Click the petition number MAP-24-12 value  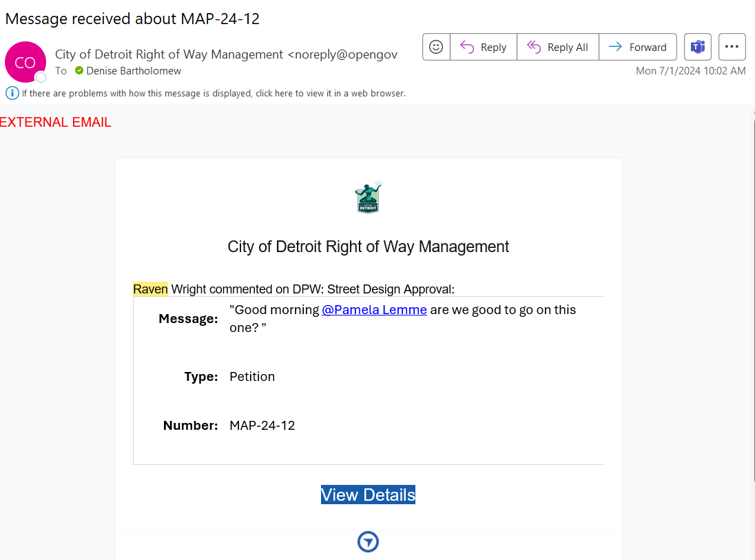pos(262,426)
